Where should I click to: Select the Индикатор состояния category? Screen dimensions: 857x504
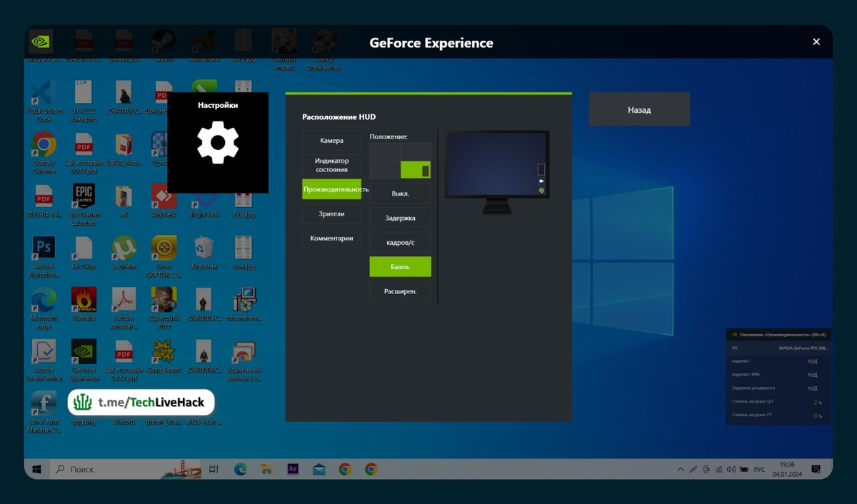(331, 165)
